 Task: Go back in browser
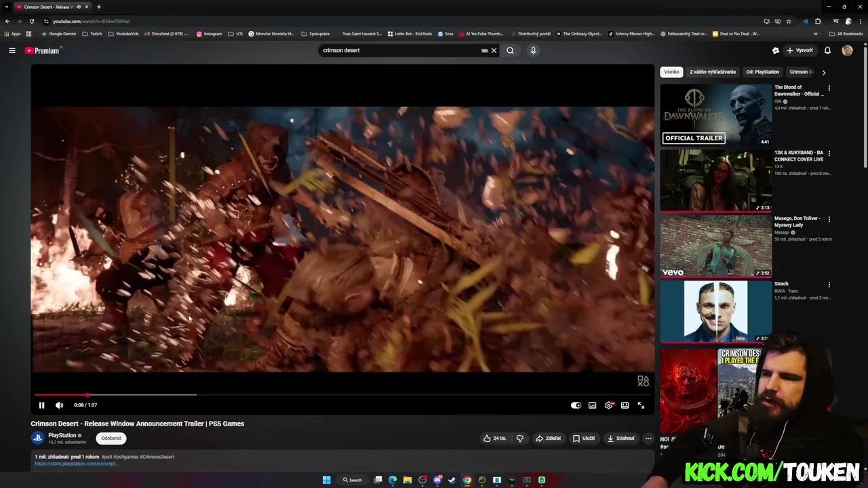7,21
